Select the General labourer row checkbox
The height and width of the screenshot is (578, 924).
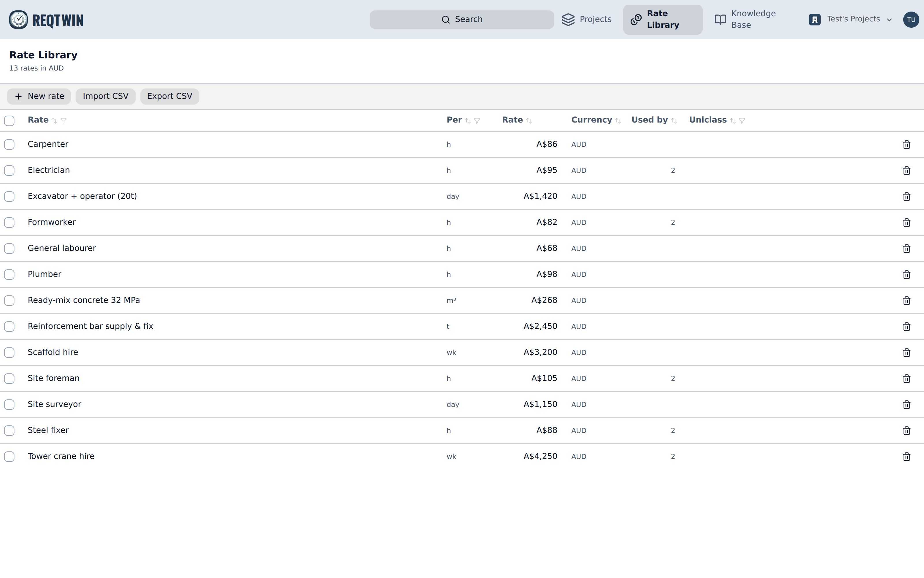pos(9,249)
